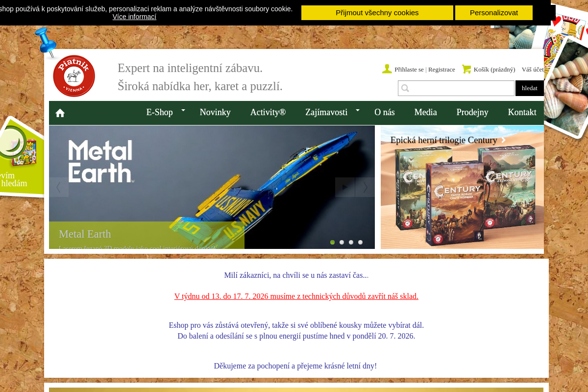Focus the search input field
The height and width of the screenshot is (392, 588).
(x=456, y=88)
